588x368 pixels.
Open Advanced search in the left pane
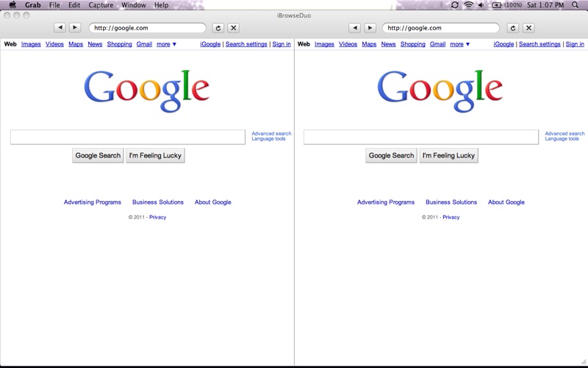pyautogui.click(x=271, y=133)
